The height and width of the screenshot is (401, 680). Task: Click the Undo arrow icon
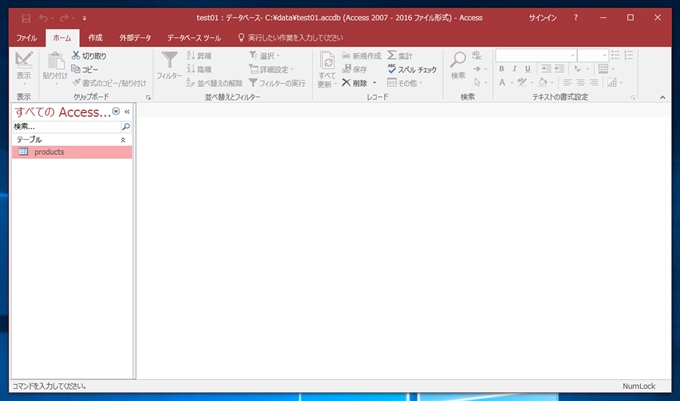tap(43, 18)
